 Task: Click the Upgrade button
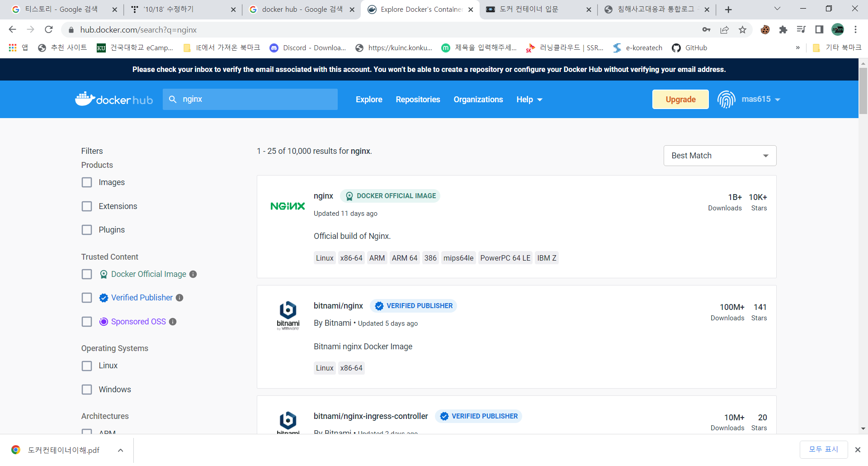click(x=680, y=100)
